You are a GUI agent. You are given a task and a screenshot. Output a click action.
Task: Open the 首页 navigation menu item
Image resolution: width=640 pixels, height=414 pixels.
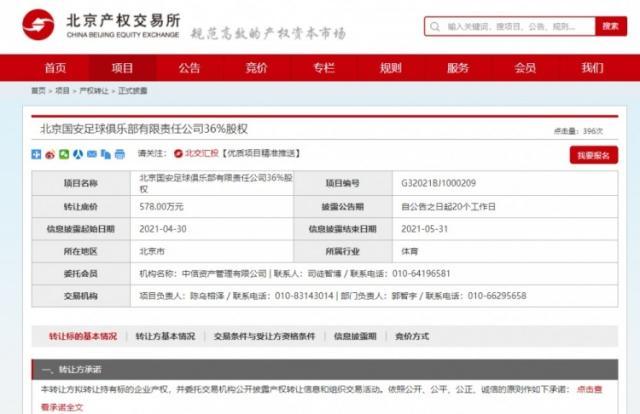[x=55, y=68]
